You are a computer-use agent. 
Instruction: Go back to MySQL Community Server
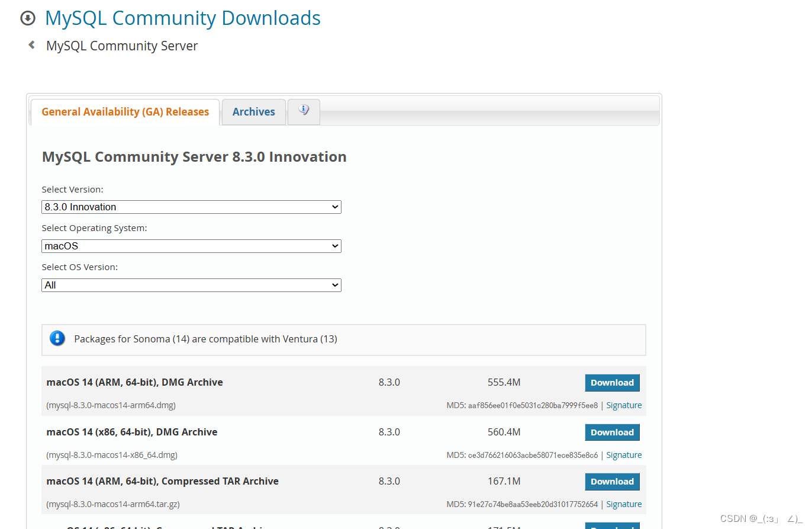pos(122,46)
